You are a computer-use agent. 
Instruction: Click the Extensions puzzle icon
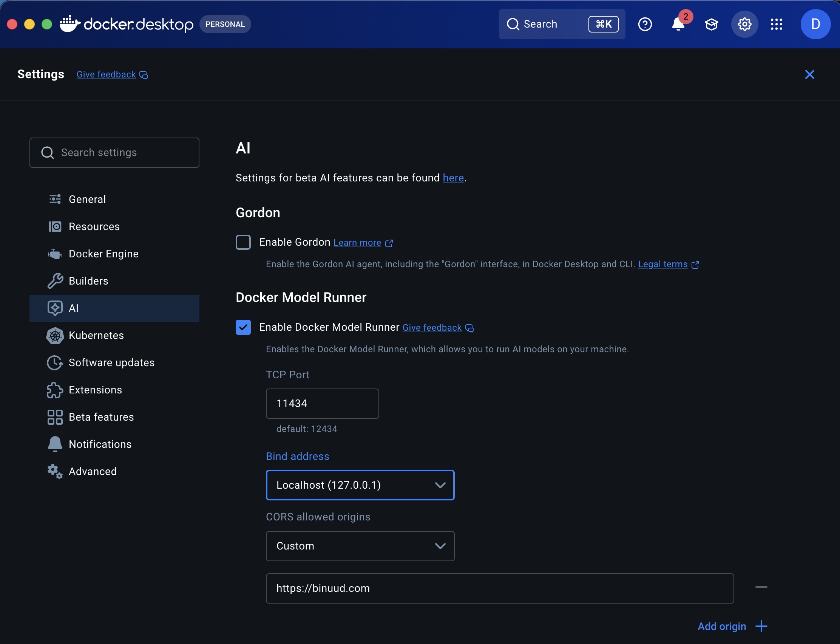(x=55, y=390)
